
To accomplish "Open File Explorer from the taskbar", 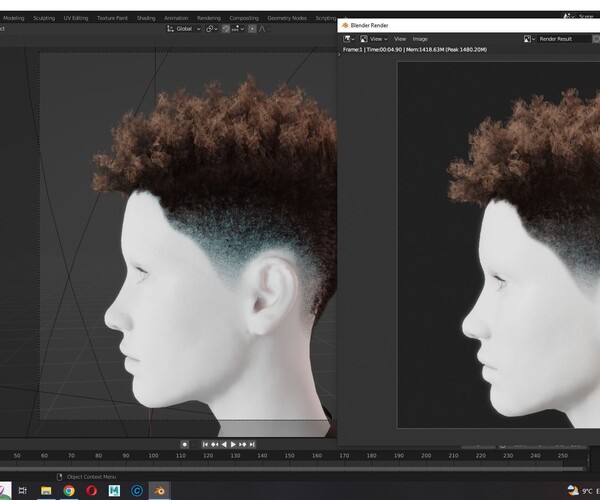I will tap(46, 490).
